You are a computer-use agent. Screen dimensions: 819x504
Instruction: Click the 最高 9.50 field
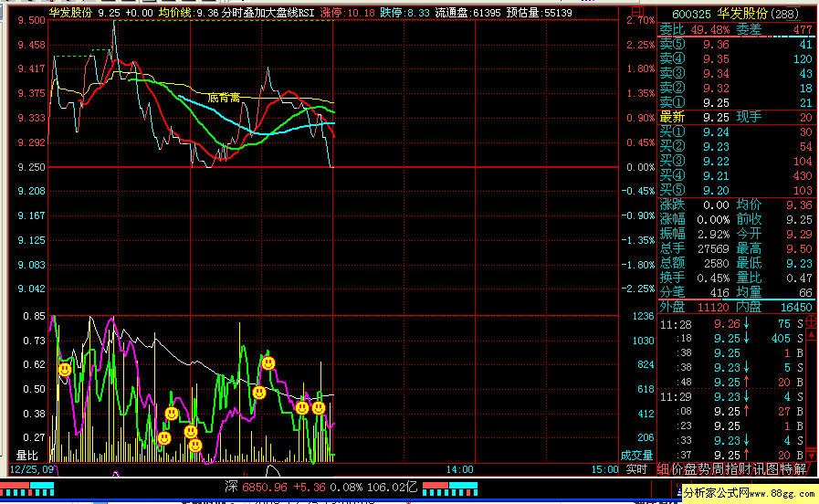[x=774, y=248]
